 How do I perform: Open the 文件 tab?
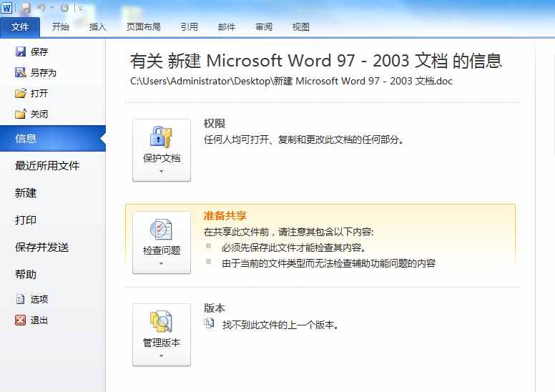click(x=20, y=27)
